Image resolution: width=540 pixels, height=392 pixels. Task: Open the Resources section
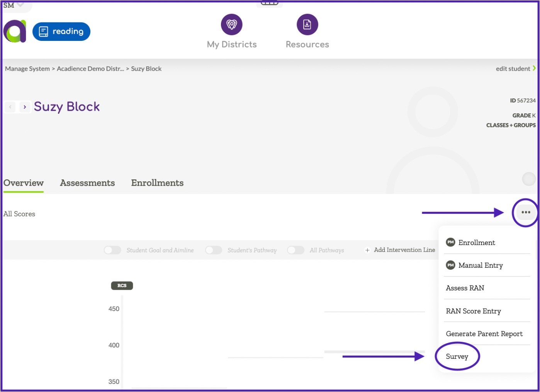point(307,31)
